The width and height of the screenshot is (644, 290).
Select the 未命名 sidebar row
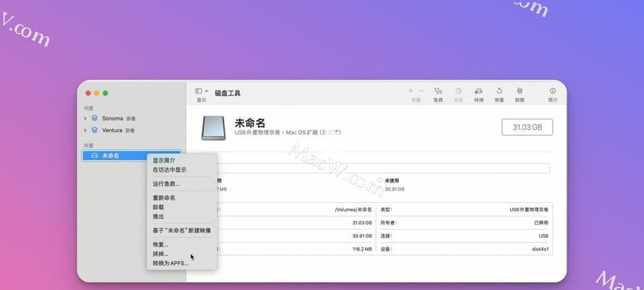tap(131, 156)
